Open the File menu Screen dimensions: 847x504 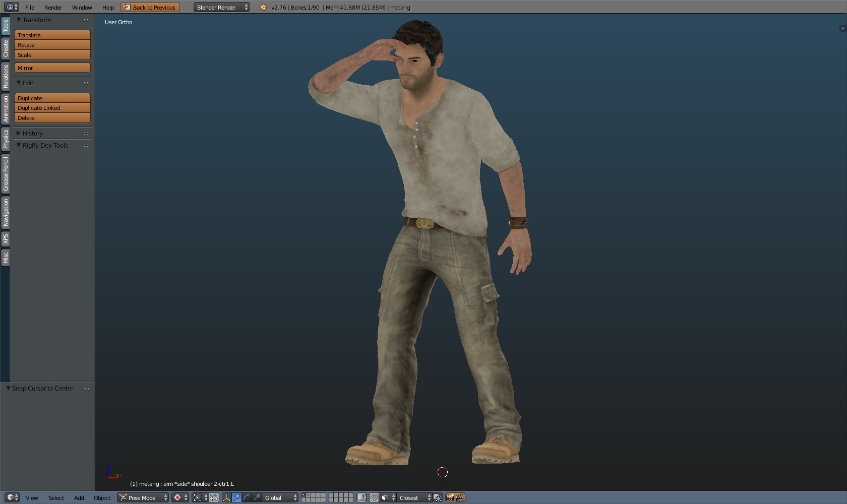tap(30, 7)
